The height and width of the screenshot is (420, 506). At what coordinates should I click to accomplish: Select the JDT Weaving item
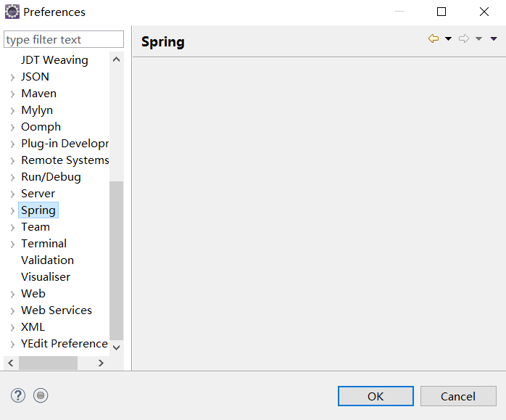54,60
